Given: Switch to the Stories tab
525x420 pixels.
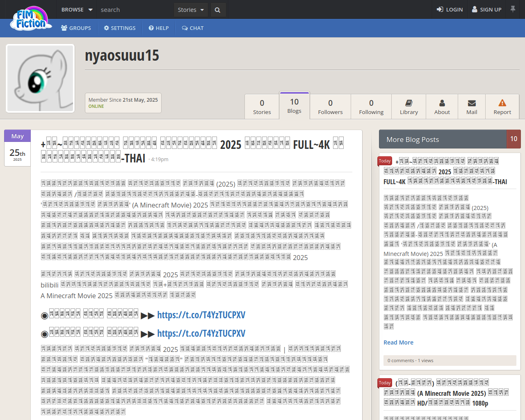Looking at the screenshot, I should pos(262,107).
